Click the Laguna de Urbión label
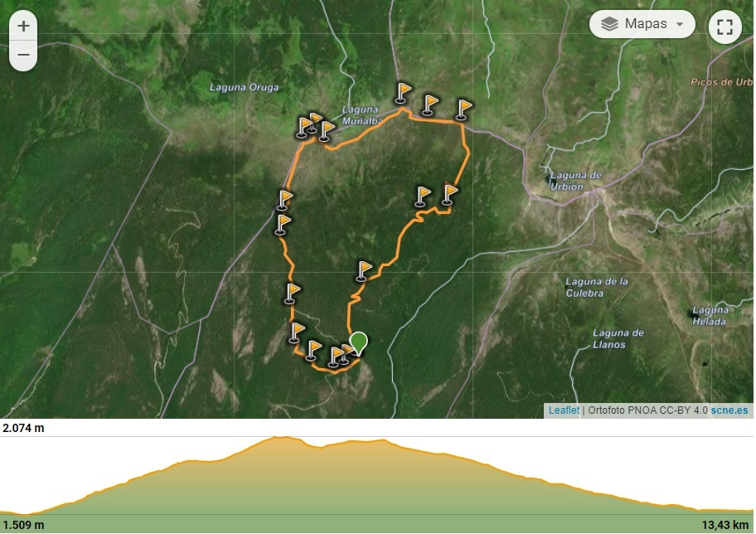Image resolution: width=756 pixels, height=534 pixels. pos(575,181)
